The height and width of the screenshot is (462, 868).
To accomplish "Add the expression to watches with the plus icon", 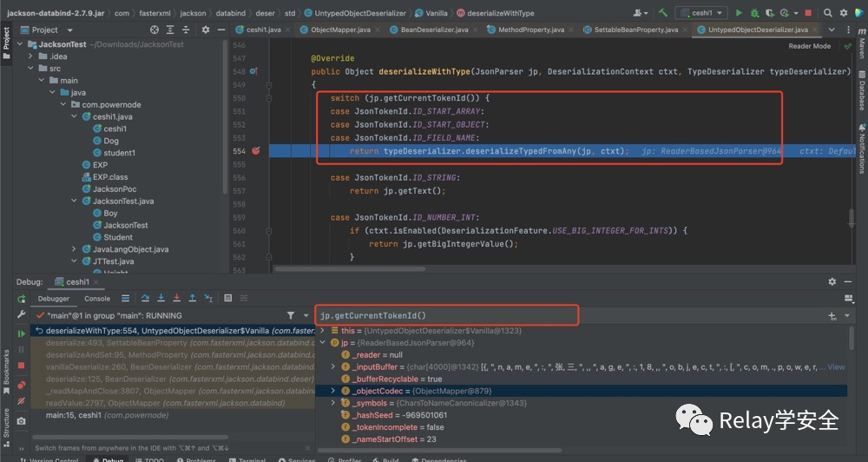I will pos(832,316).
